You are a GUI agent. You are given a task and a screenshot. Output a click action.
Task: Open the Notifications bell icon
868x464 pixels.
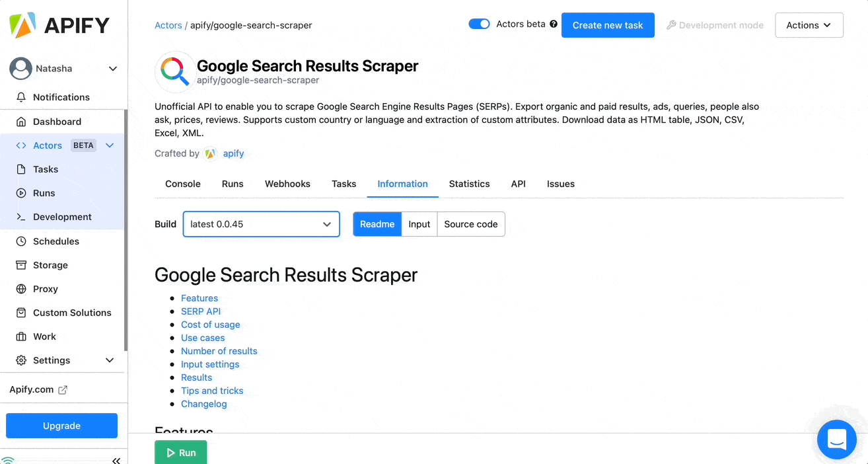pos(21,97)
